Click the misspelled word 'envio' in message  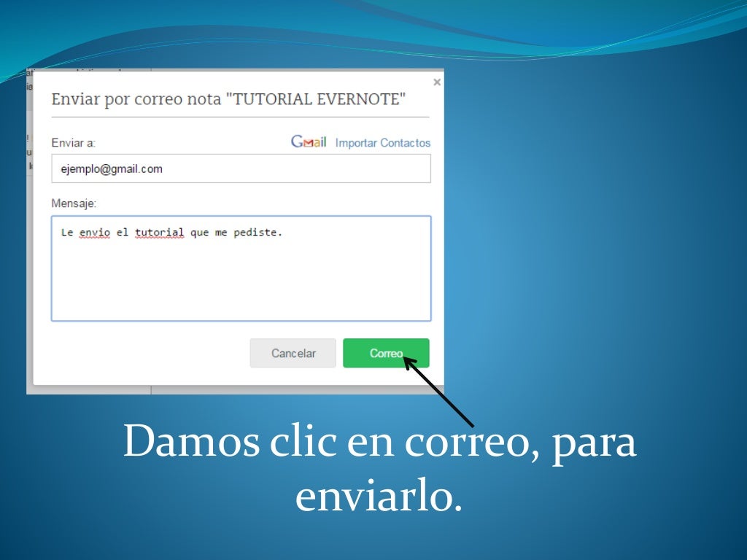(x=94, y=233)
